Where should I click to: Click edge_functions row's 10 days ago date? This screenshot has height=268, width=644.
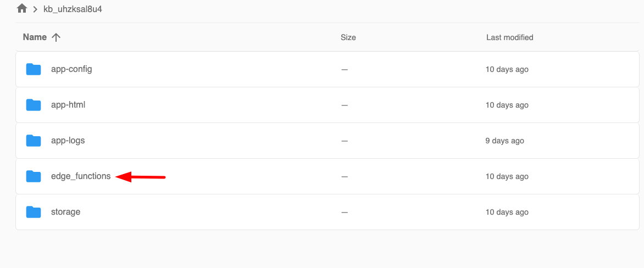click(507, 176)
